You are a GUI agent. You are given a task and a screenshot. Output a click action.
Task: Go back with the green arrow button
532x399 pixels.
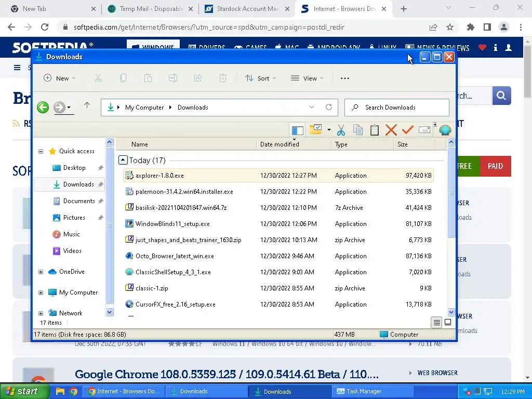click(43, 108)
